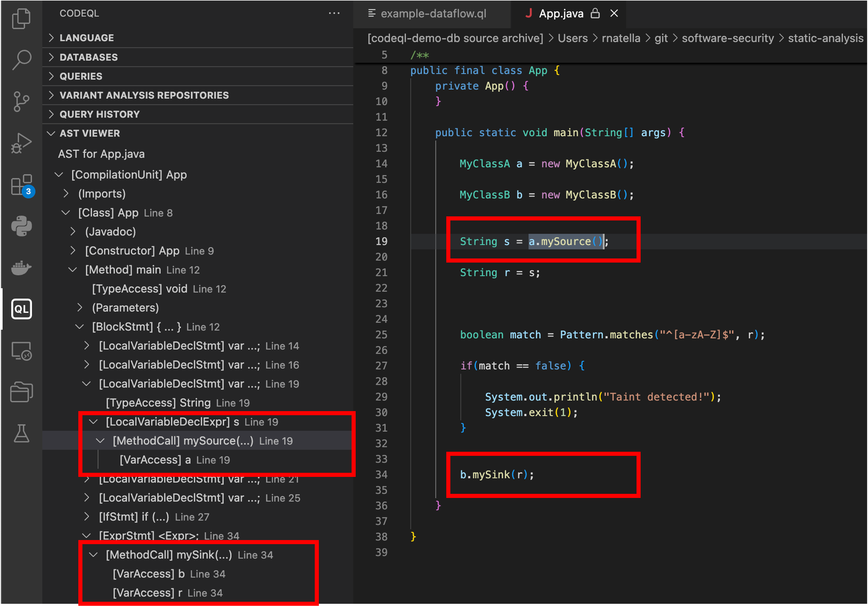The height and width of the screenshot is (607, 868).
Task: Open the Docker extension view
Action: (x=21, y=268)
